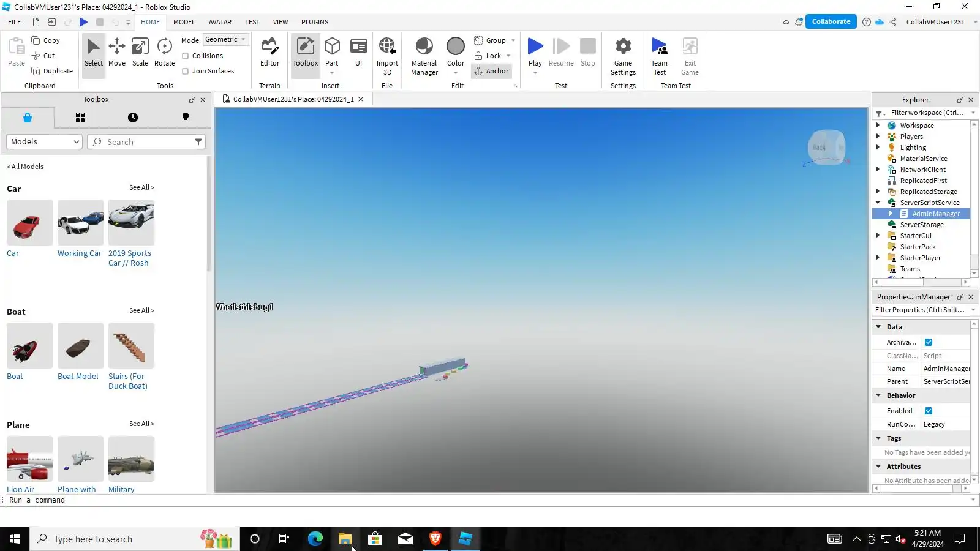Select the Boat Model thumbnail

(x=80, y=346)
